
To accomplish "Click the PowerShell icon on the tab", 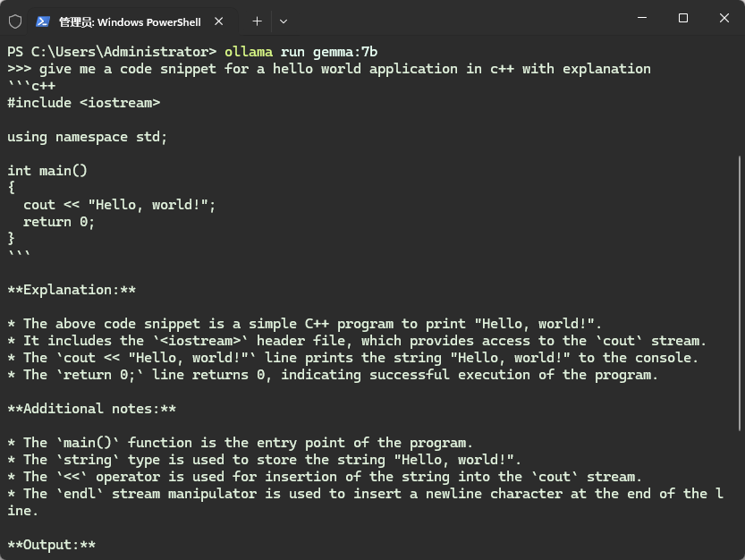I will click(42, 21).
